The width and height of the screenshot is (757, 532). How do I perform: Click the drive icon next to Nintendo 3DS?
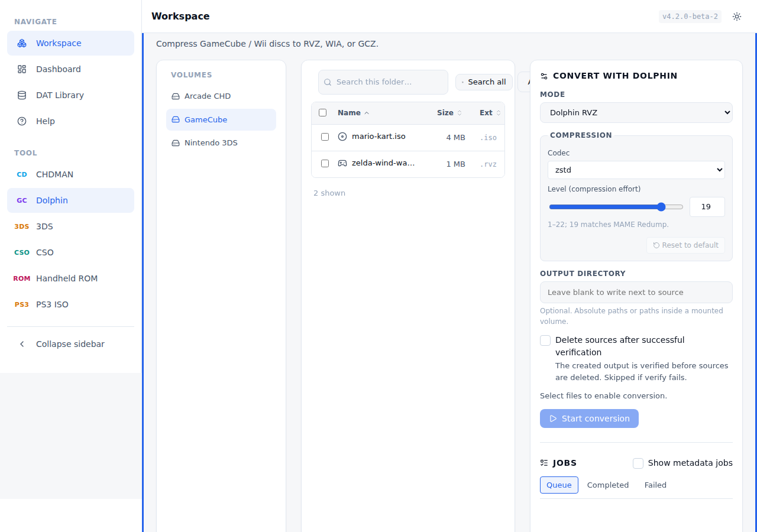[x=176, y=143]
